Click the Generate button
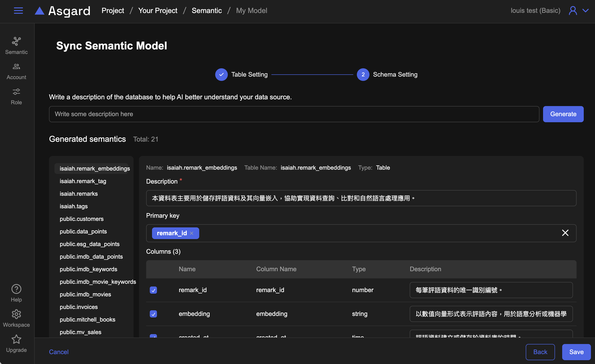This screenshot has height=364, width=595. click(563, 114)
